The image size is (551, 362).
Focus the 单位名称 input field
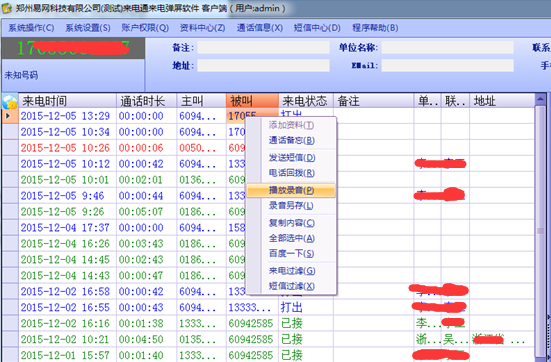(x=448, y=47)
